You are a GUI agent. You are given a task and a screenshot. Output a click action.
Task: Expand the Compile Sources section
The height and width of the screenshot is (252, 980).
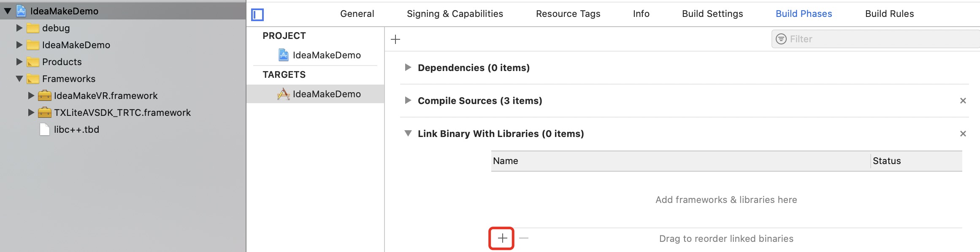(x=408, y=101)
